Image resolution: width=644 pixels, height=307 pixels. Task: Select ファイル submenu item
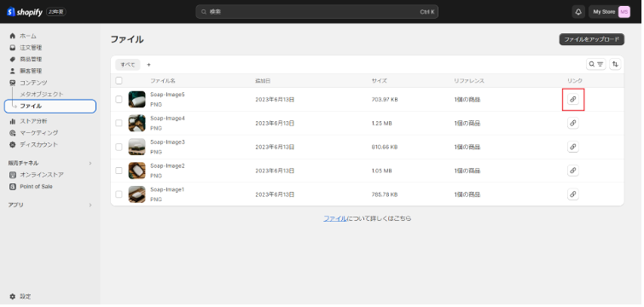(50, 106)
